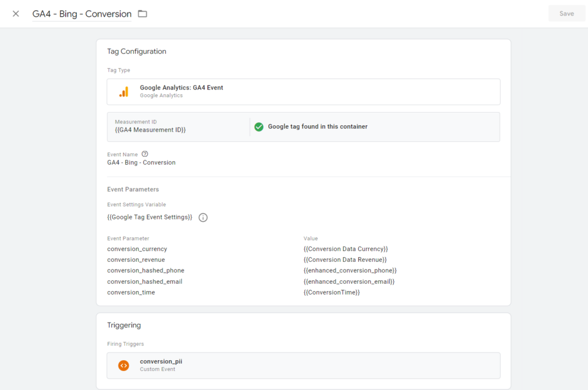
Task: Click the green checkmark tag found icon
Action: pyautogui.click(x=259, y=126)
